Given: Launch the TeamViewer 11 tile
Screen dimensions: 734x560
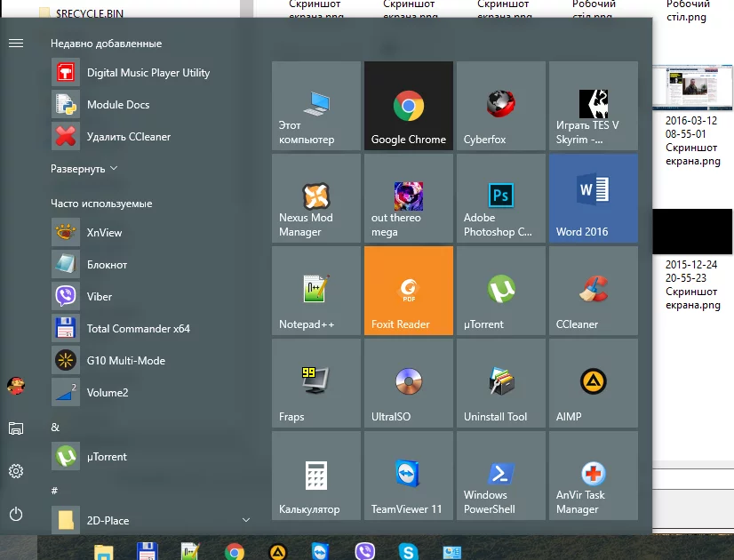Looking at the screenshot, I should [x=408, y=476].
